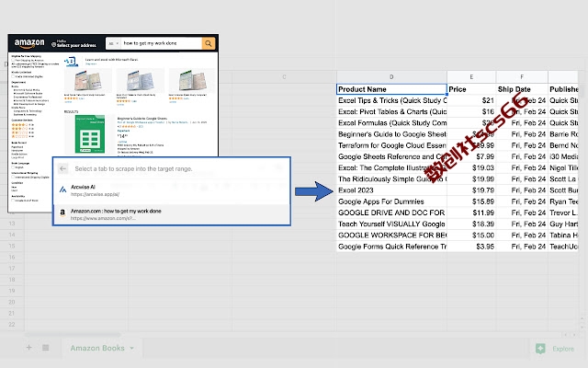Select the 'Teach Yourself VISUALLY Google' cell

pos(391,224)
